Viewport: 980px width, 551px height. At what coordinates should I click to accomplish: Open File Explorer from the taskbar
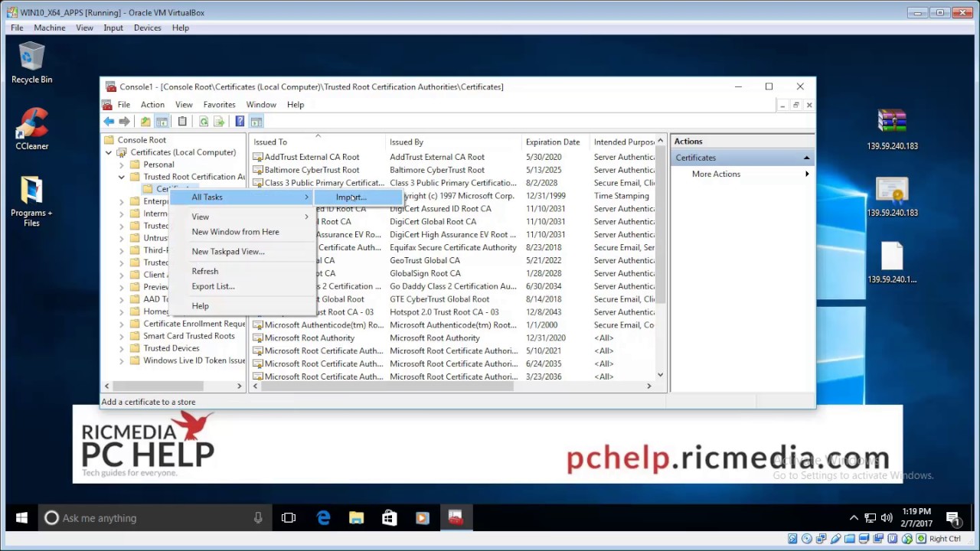pos(357,518)
